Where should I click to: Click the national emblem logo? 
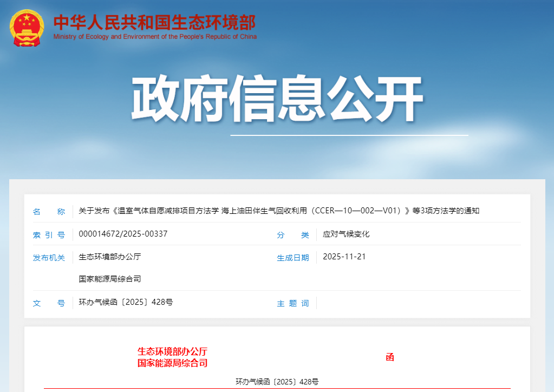27,28
